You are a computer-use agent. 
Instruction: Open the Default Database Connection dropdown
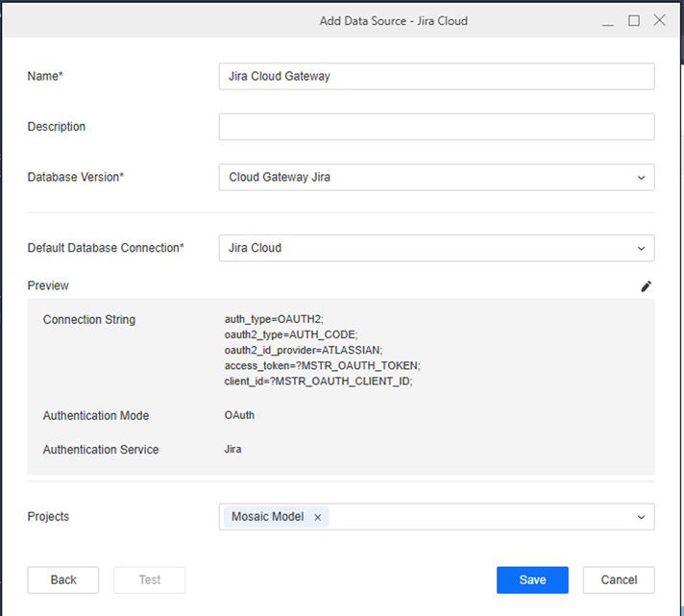point(641,248)
